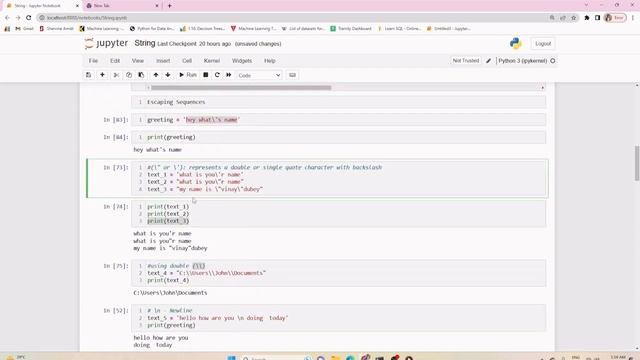Reload the current page
Viewport: 640px width, 360px height.
pos(29,18)
